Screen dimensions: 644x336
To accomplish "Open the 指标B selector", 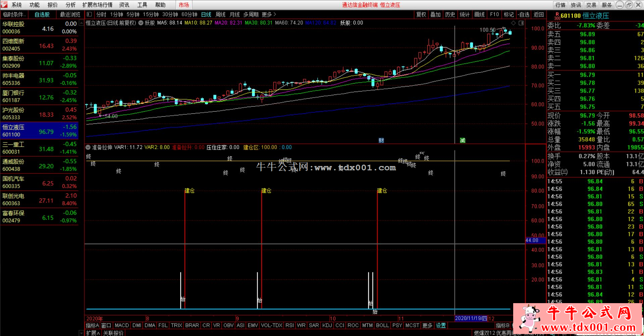I will tap(502, 325).
